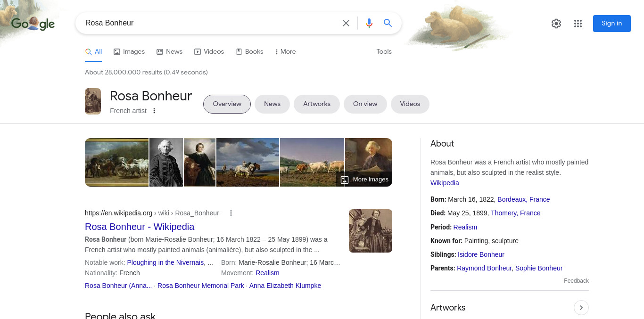Expand the More search categories menu
Image resolution: width=644 pixels, height=319 pixels.
(285, 52)
